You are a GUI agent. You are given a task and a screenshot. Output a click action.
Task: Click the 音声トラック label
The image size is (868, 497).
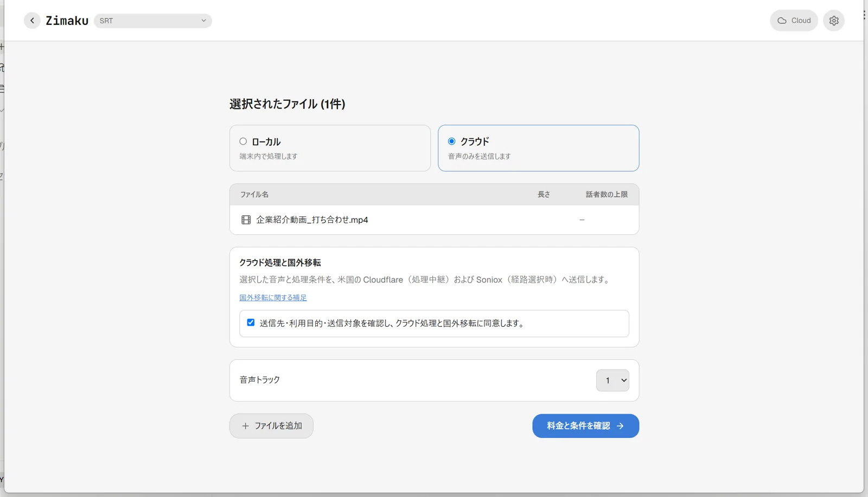260,380
